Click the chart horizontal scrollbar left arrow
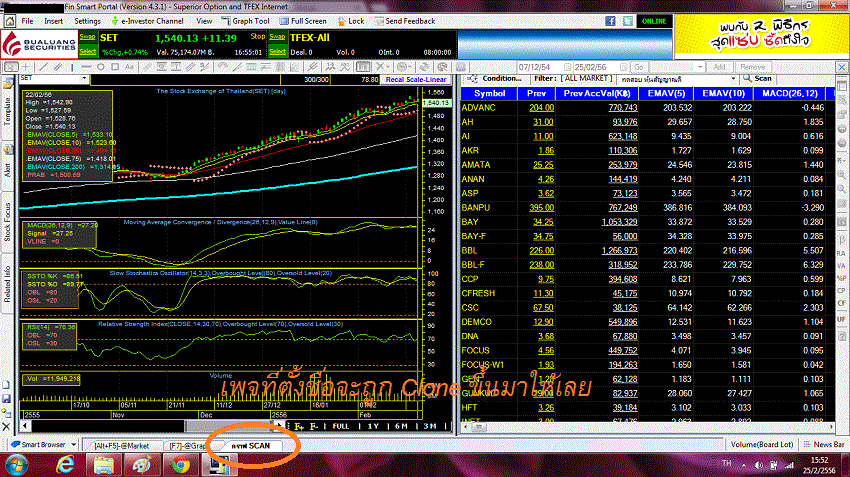 click(25, 426)
